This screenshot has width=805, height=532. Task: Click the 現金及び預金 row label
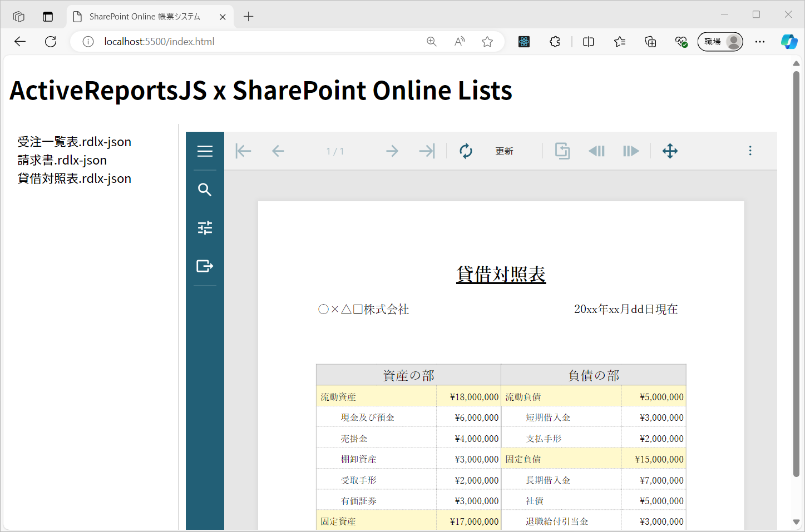pyautogui.click(x=368, y=417)
